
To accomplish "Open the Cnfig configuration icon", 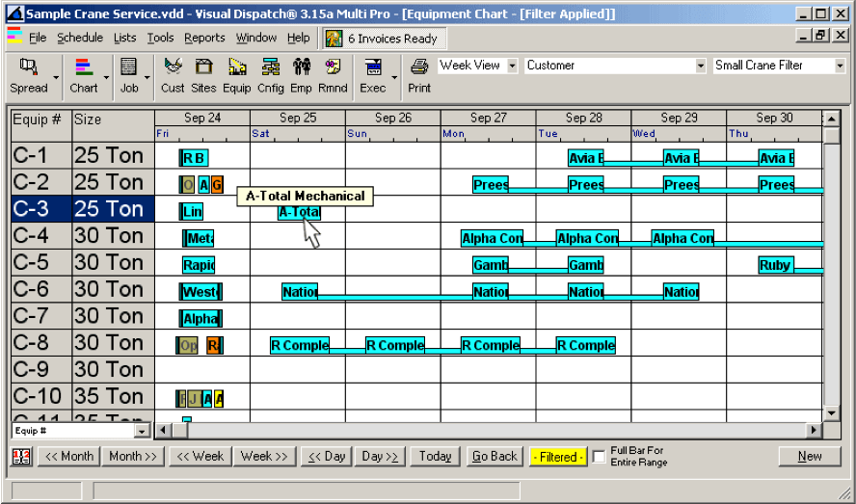I will point(270,76).
